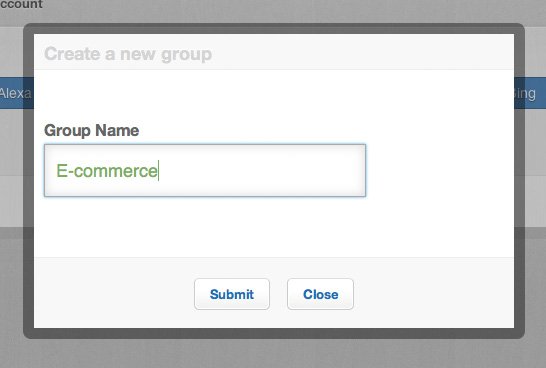Click the dialog header bar

pos(274,52)
